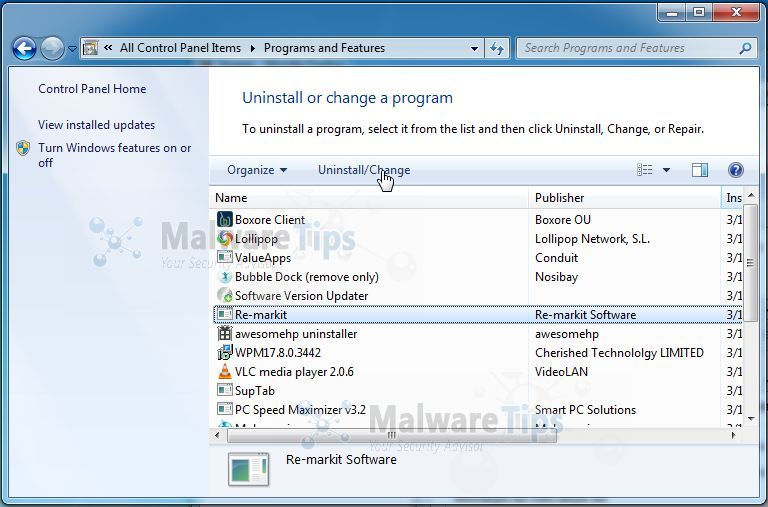The image size is (768, 507).
Task: Select VLC media player 2.0.6
Action: (294, 372)
